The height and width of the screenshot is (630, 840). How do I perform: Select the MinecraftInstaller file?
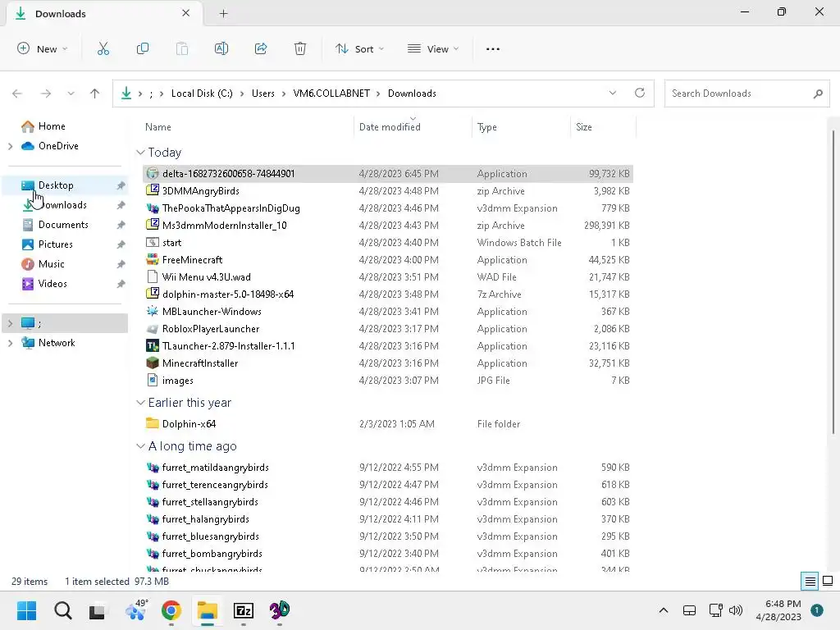pyautogui.click(x=388, y=363)
